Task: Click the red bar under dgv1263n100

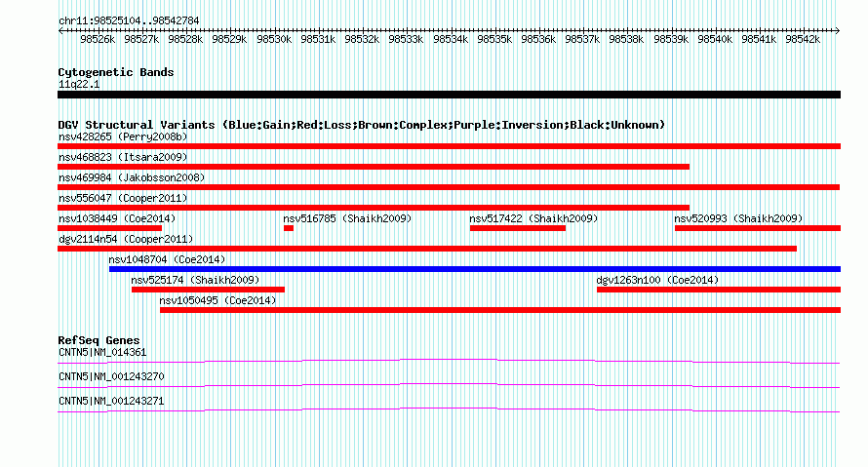Action: pos(719,290)
